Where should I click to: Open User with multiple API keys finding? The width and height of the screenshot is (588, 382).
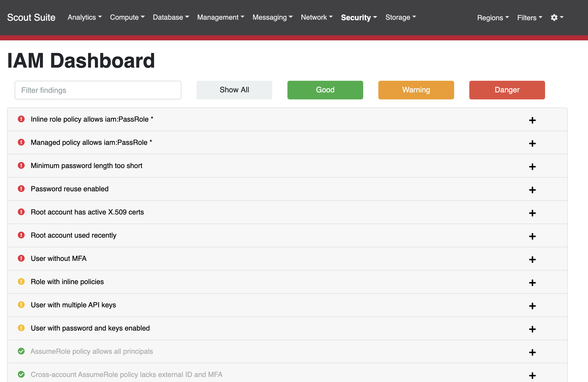point(73,305)
